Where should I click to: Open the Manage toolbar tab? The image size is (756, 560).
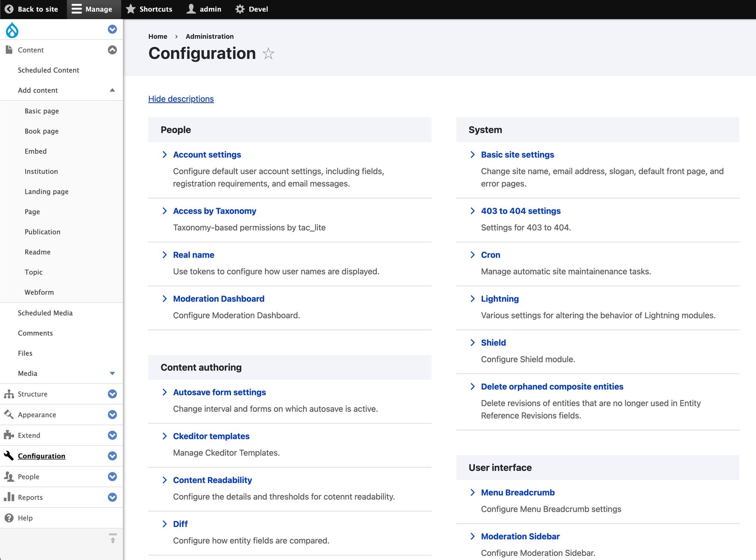coord(94,9)
